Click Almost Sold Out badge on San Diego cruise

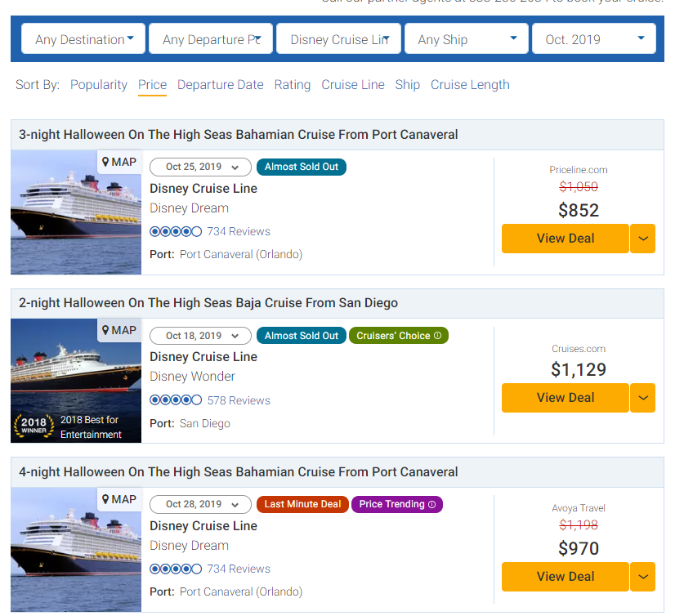(x=301, y=336)
